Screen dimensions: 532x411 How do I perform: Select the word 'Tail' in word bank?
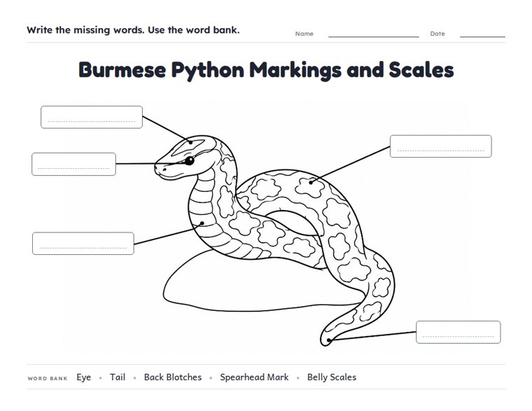pyautogui.click(x=118, y=377)
